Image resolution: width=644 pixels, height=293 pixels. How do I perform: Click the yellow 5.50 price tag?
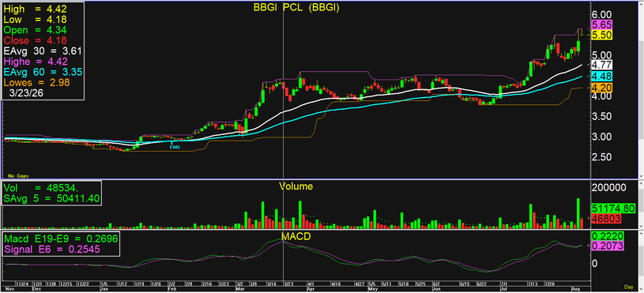(x=601, y=36)
